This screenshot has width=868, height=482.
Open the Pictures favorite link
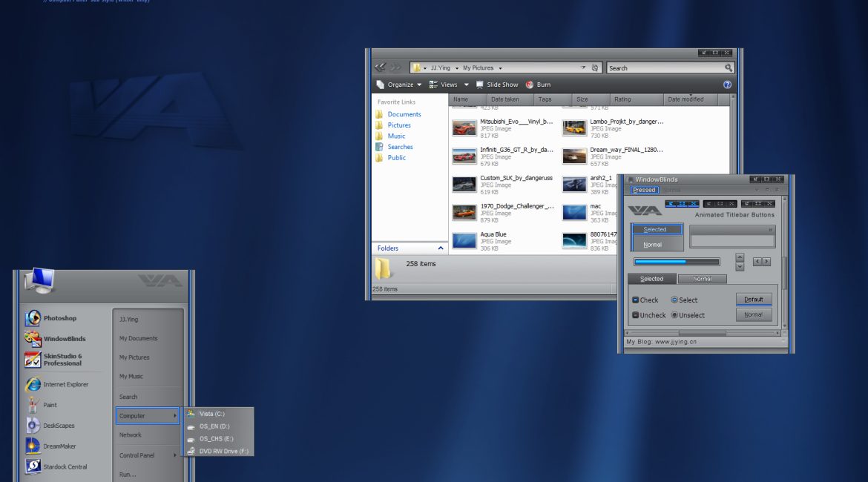[399, 125]
